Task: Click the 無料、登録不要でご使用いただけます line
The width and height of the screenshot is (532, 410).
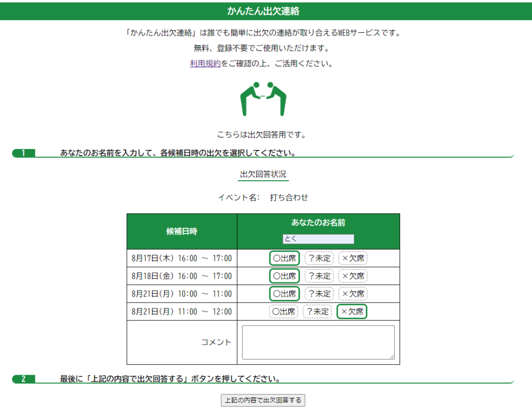Action: pos(262,48)
